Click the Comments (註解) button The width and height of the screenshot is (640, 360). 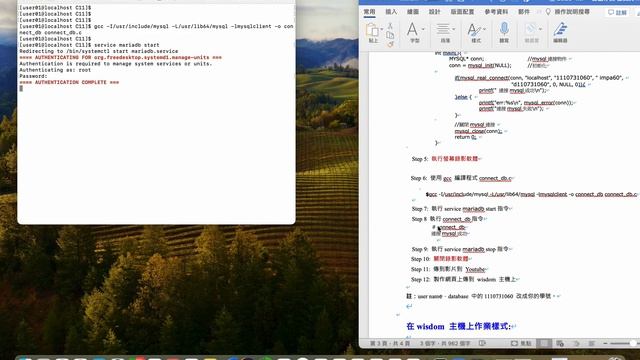(x=618, y=12)
